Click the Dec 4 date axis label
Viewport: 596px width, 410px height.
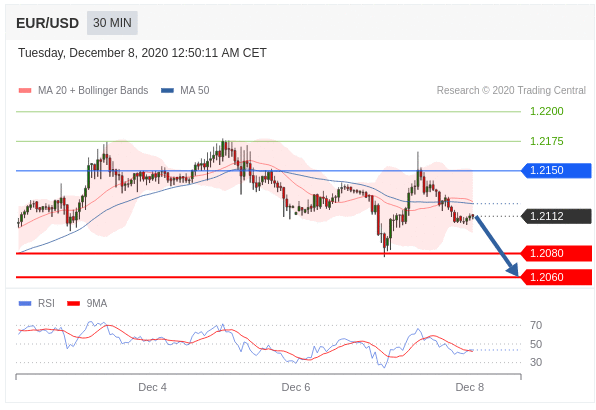(x=152, y=387)
